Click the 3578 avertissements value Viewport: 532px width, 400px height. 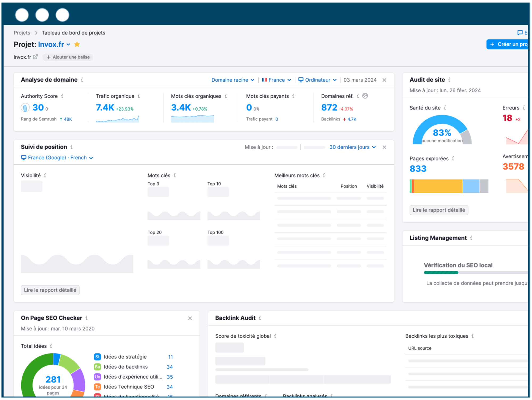[513, 167]
